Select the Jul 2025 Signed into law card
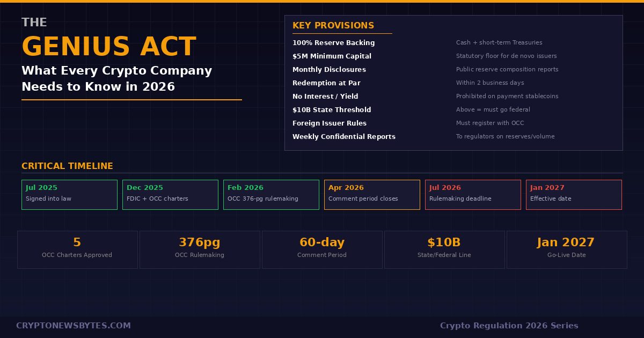644x338 pixels. (x=69, y=194)
